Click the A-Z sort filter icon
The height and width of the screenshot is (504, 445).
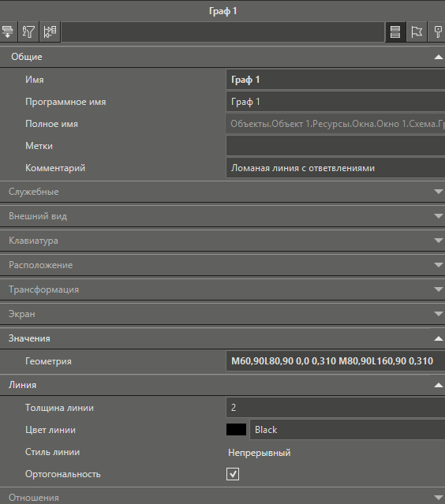(x=28, y=32)
